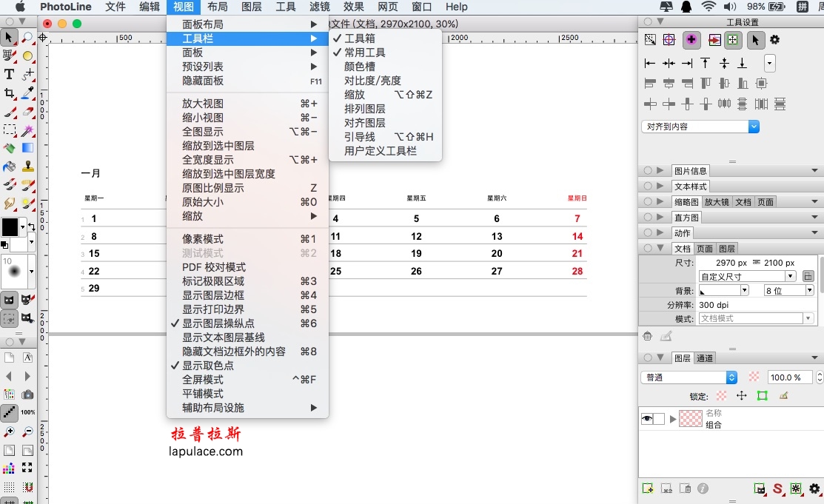Activate the Eyedropper color picker tool
The image size is (824, 504).
[x=28, y=93]
